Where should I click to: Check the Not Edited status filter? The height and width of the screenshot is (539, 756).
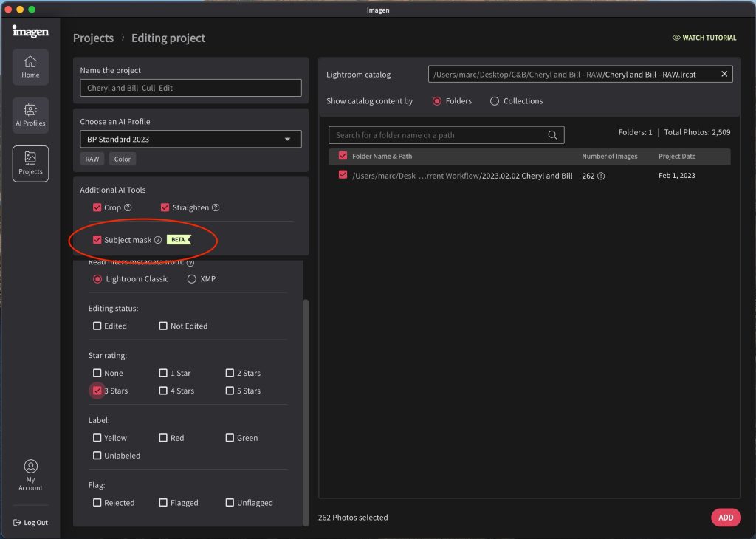[163, 326]
